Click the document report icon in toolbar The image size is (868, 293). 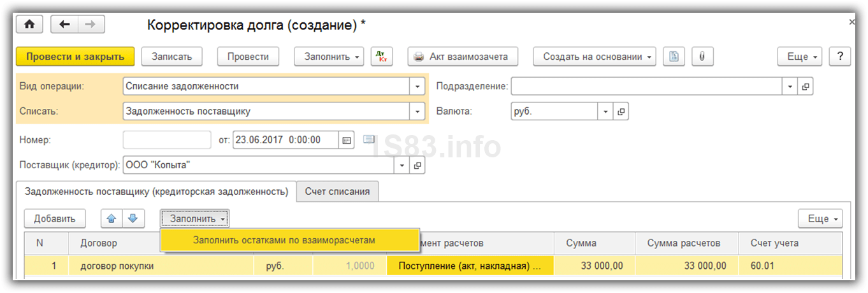pos(674,56)
